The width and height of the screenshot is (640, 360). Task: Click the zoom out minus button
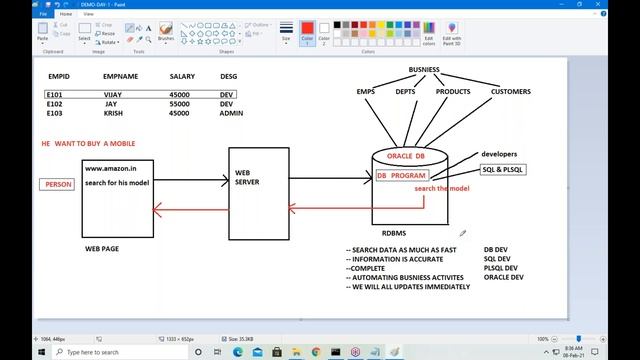click(554, 339)
